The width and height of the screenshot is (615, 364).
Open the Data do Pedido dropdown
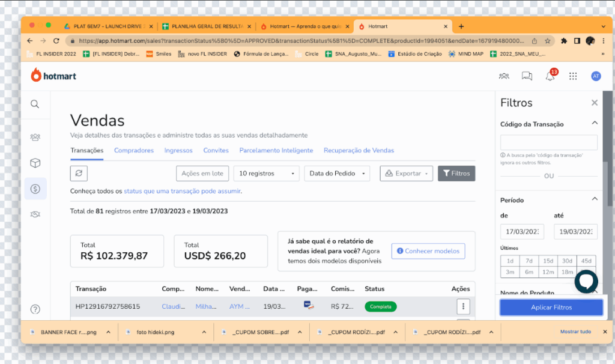[x=336, y=174]
